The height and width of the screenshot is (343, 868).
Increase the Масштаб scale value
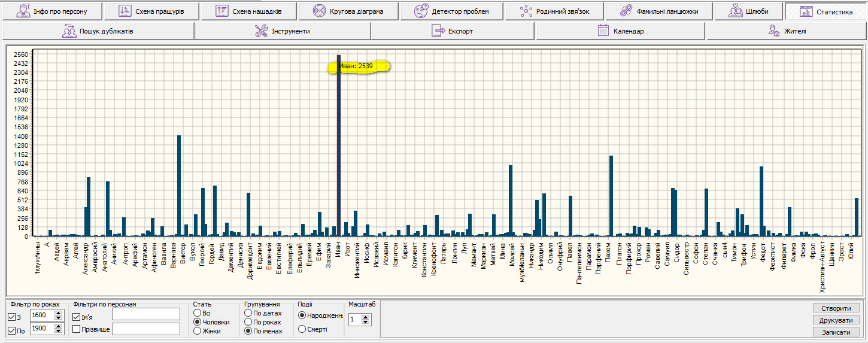coord(366,317)
